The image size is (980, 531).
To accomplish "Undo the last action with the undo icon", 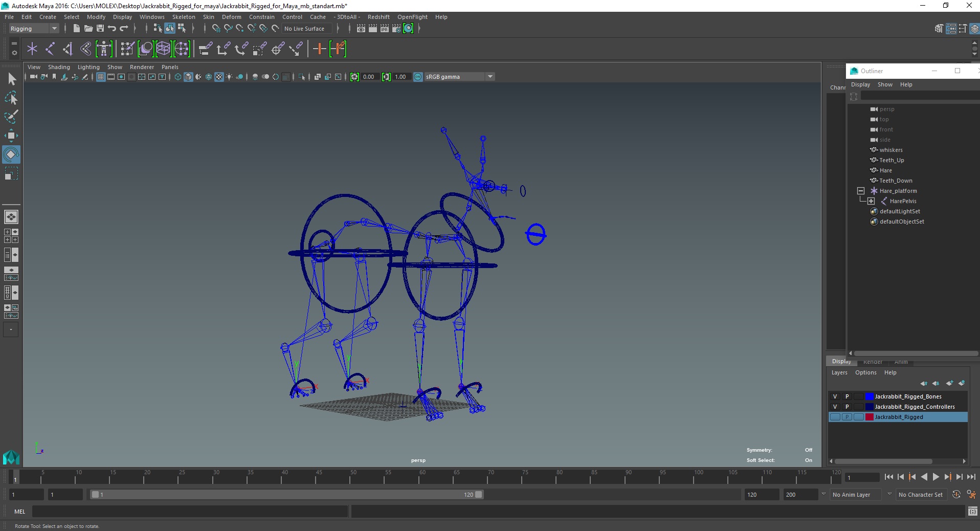I will pos(112,29).
